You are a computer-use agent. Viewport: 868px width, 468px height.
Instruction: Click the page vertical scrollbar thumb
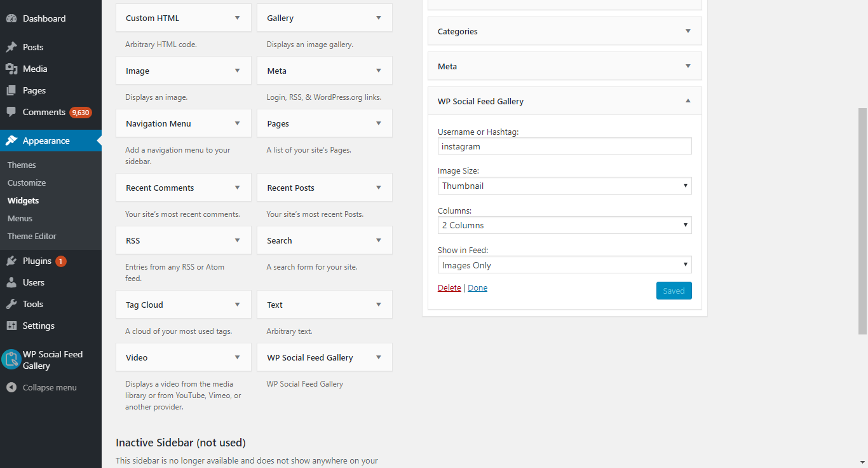[x=862, y=221]
